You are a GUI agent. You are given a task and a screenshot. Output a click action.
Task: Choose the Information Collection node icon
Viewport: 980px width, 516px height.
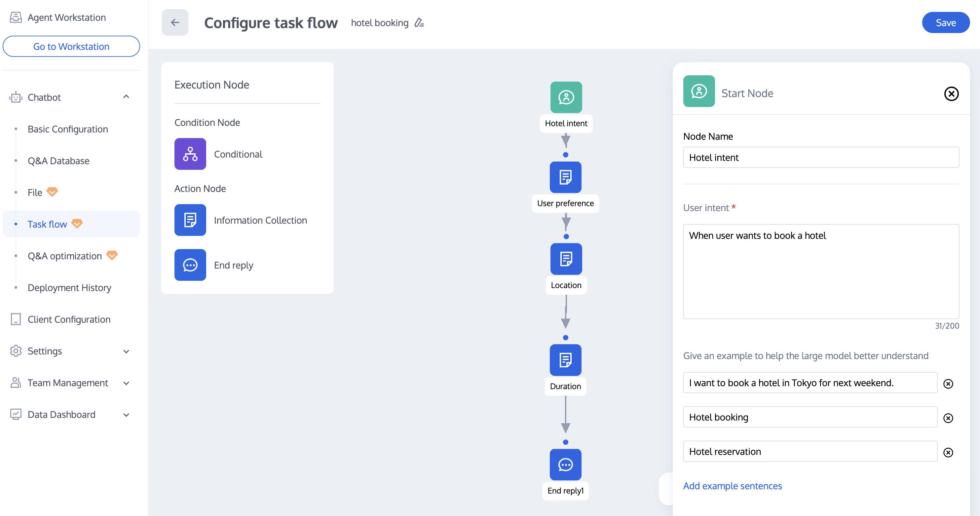190,220
